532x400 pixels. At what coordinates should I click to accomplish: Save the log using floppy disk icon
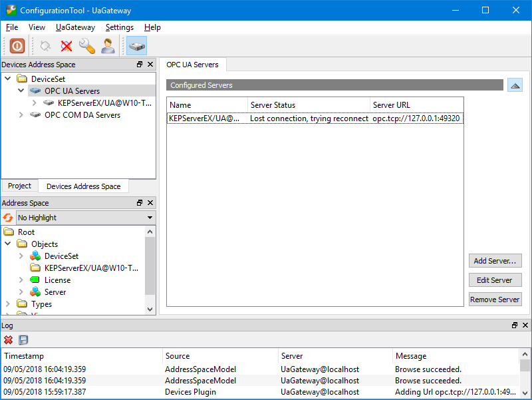click(x=23, y=340)
